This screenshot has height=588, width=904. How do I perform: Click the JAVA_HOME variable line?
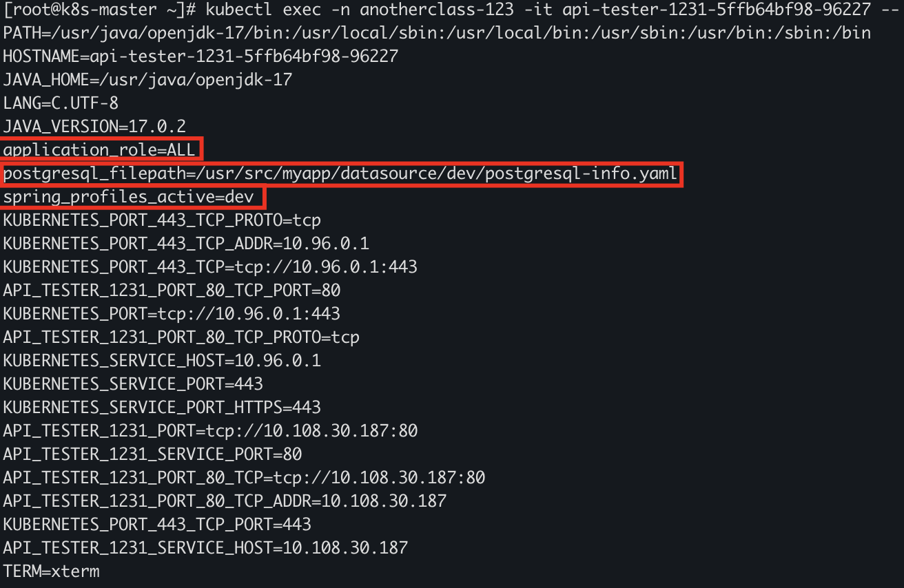click(147, 80)
